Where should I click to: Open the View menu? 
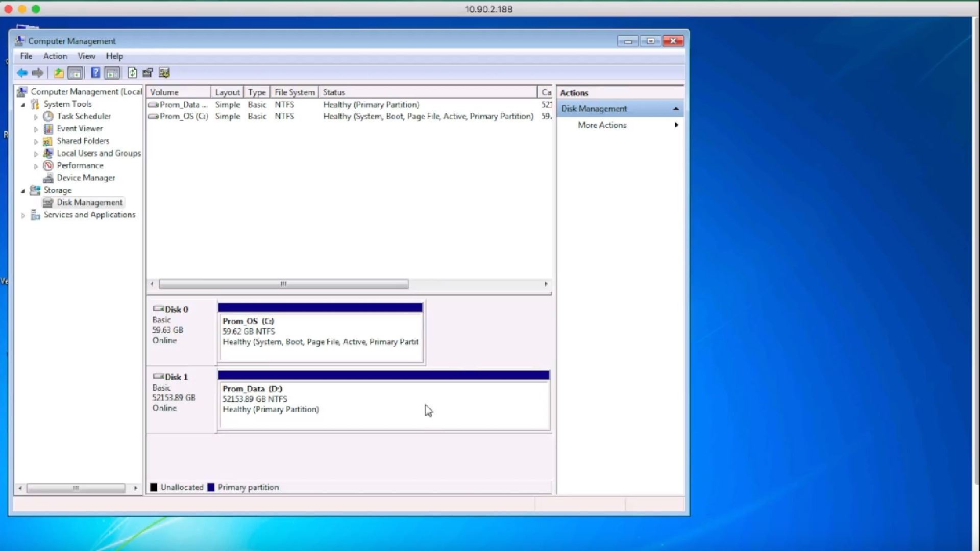coord(86,56)
